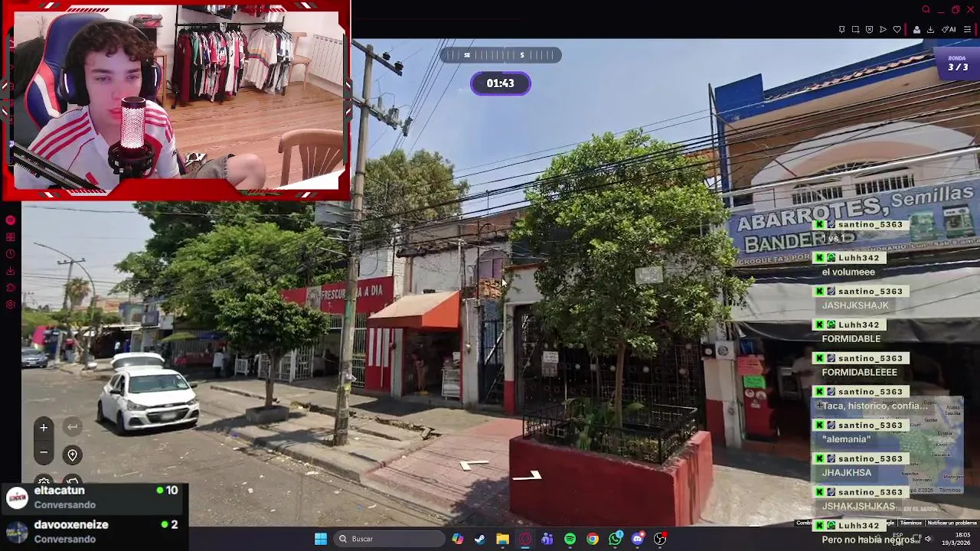This screenshot has width=980, height=551.
Task: Click the compass heading bar
Action: (x=501, y=55)
